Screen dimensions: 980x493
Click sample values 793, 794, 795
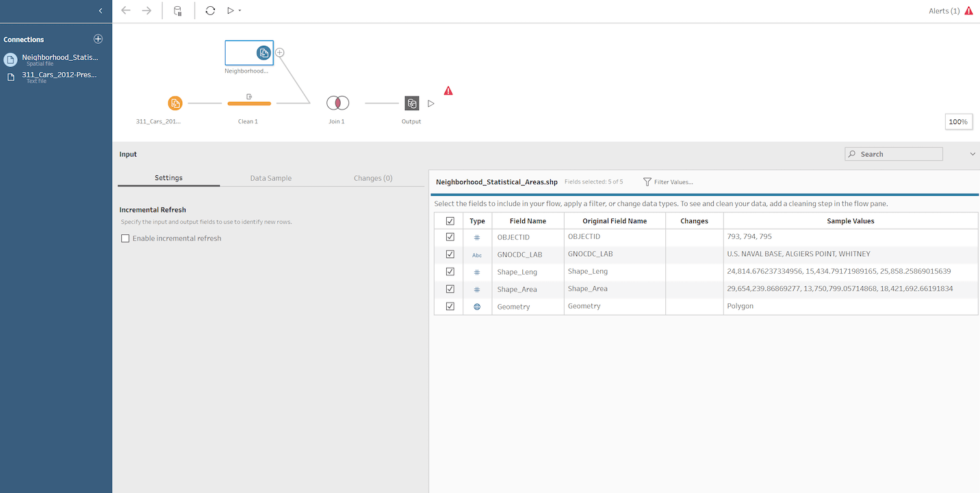tap(749, 237)
